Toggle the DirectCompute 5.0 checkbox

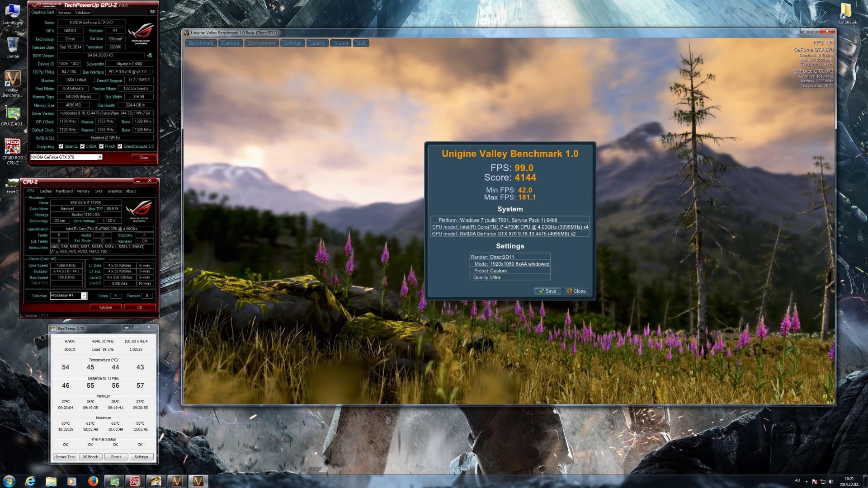click(x=120, y=146)
